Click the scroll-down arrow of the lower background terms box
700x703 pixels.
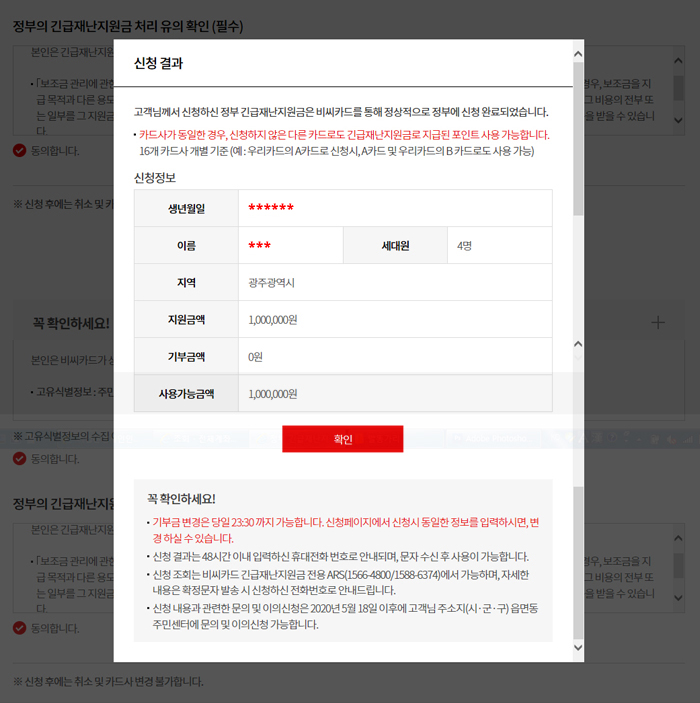coord(678,598)
